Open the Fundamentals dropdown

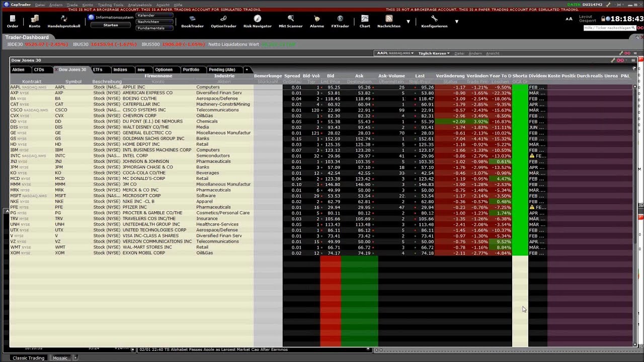(154, 28)
